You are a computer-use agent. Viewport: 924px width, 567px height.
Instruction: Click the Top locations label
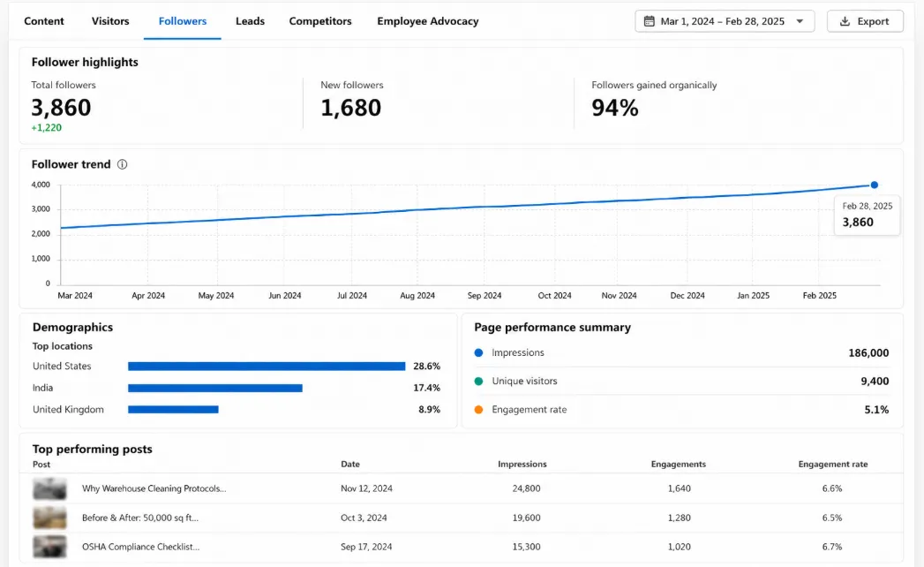[63, 346]
